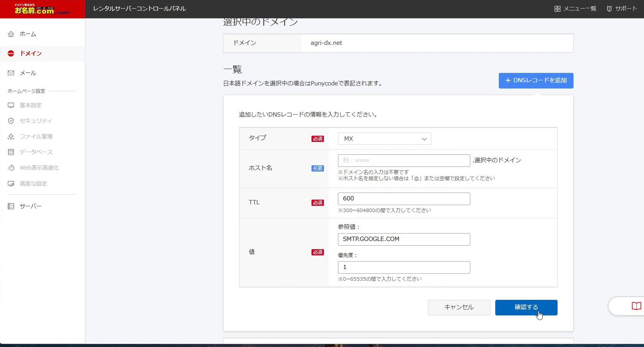Open セキュリティ menu item

36,121
